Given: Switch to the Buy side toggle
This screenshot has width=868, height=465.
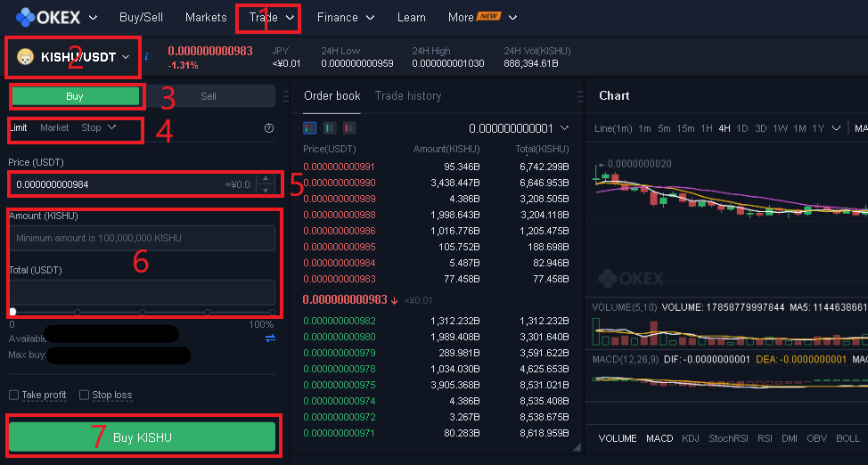Looking at the screenshot, I should 75,96.
